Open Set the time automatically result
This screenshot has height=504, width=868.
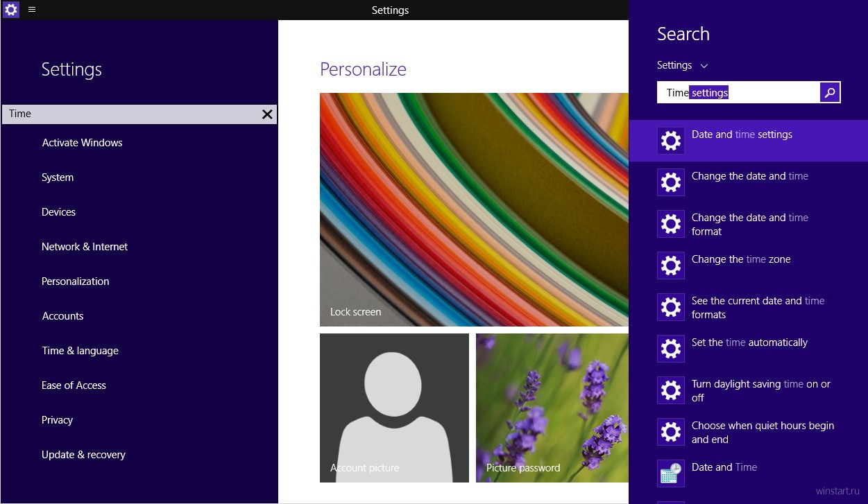click(749, 349)
